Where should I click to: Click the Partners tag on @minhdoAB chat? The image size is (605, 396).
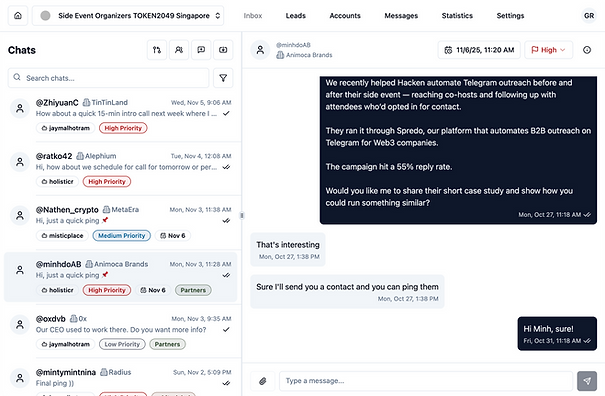(193, 290)
